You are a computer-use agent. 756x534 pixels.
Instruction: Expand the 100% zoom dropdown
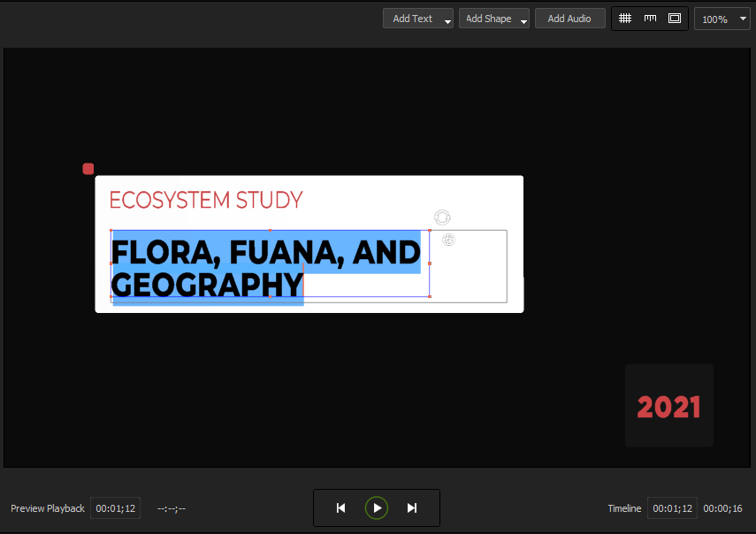(x=743, y=19)
